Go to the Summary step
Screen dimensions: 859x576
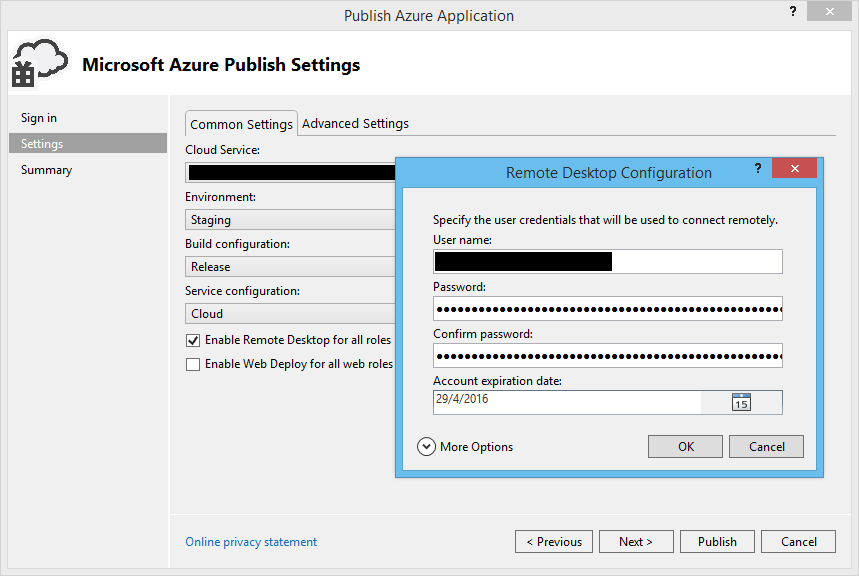point(46,170)
